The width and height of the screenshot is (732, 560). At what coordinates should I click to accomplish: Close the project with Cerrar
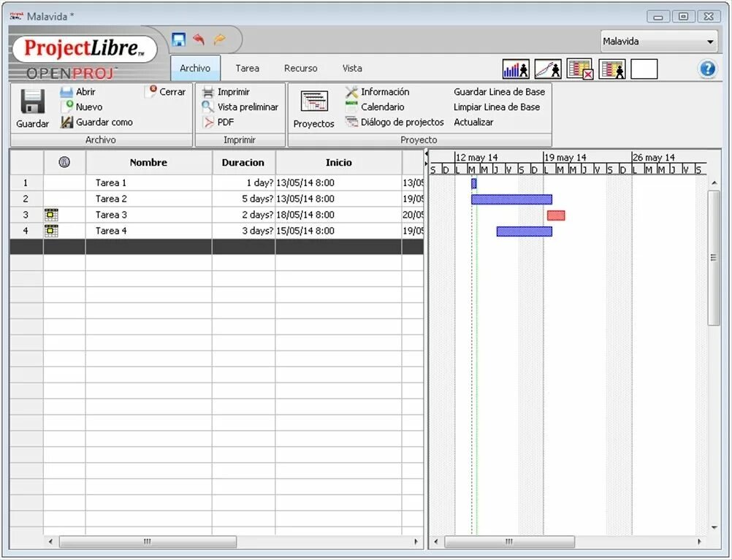point(165,92)
